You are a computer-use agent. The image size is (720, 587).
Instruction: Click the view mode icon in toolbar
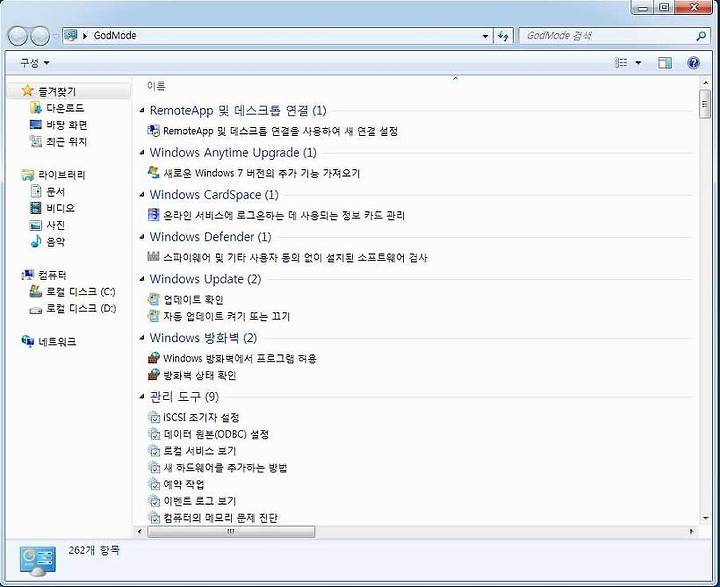[x=621, y=62]
